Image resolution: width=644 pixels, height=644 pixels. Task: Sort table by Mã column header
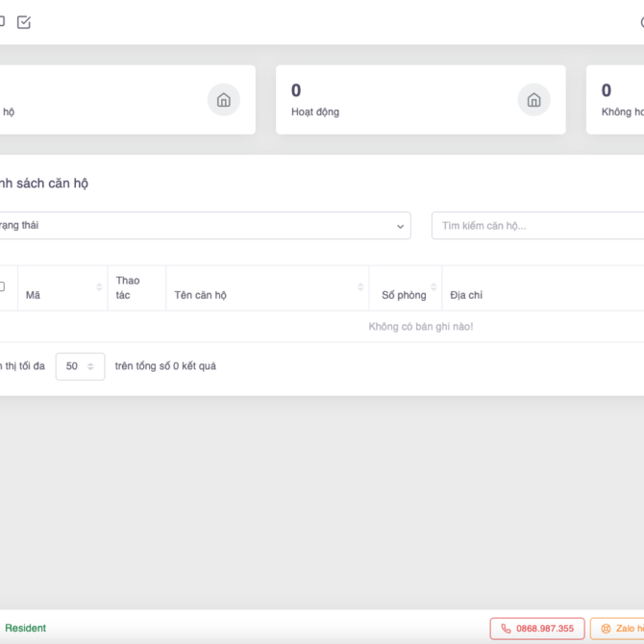[x=34, y=295]
